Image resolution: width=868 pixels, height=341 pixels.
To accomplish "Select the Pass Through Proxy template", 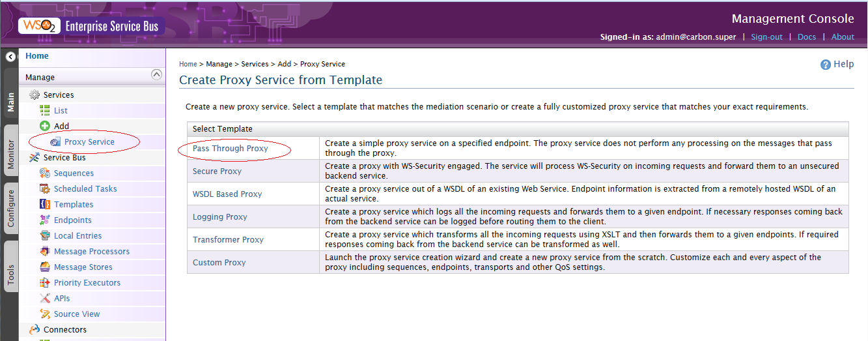I will tap(231, 148).
